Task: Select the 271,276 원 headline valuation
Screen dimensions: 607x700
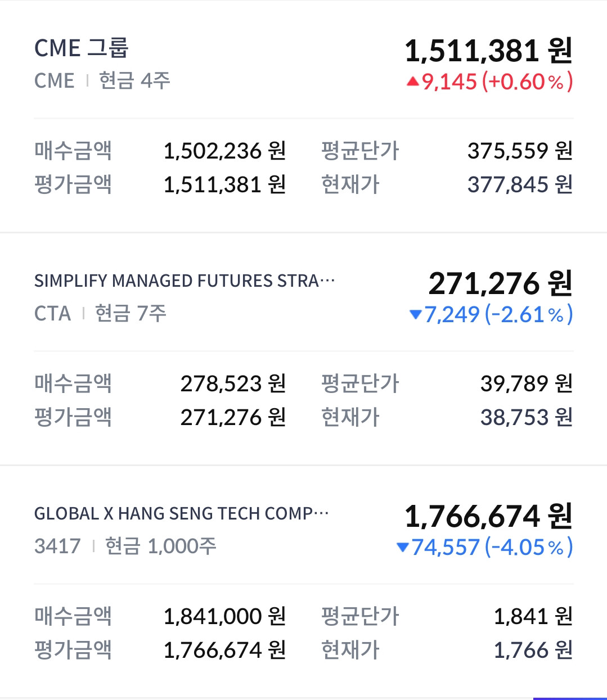Action: pos(500,283)
